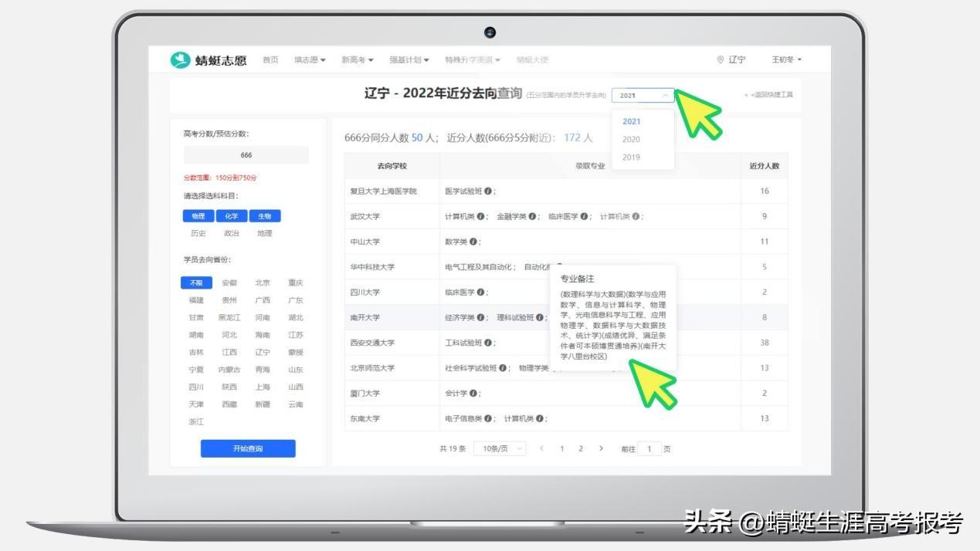Select the 历史 subject
Image resolution: width=980 pixels, height=551 pixels.
(198, 233)
